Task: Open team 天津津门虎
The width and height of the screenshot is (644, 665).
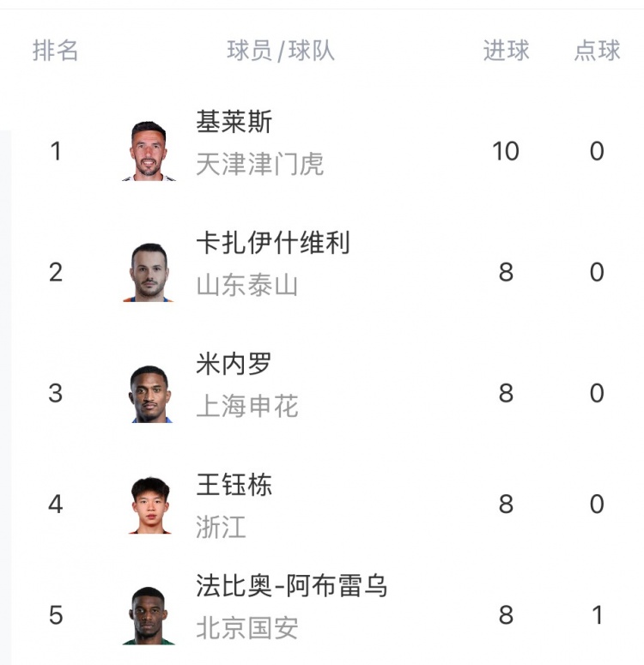Action: coord(259,164)
